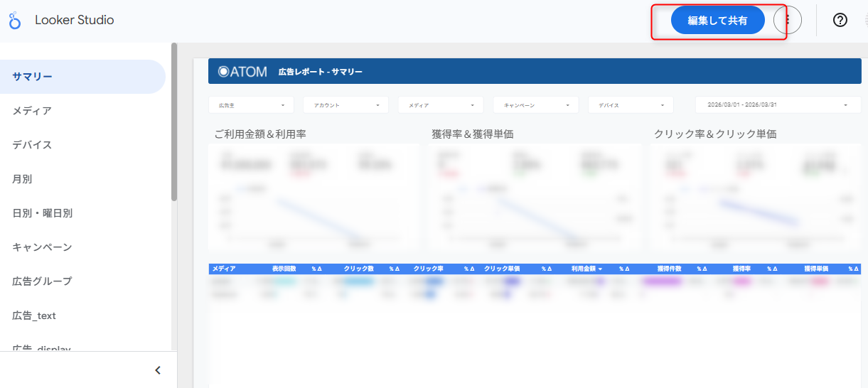
Task: Click the sidebar vertical scrollbar
Action: point(174,121)
